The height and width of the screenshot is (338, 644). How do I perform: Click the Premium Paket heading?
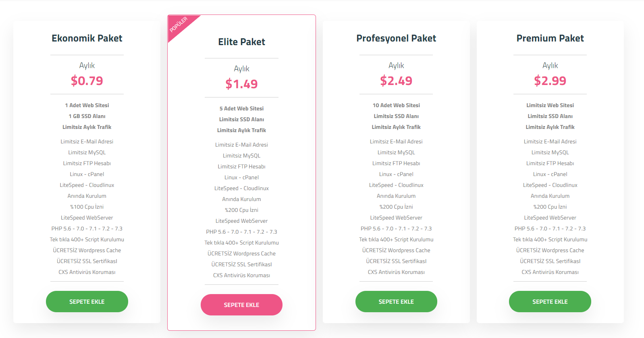(550, 38)
